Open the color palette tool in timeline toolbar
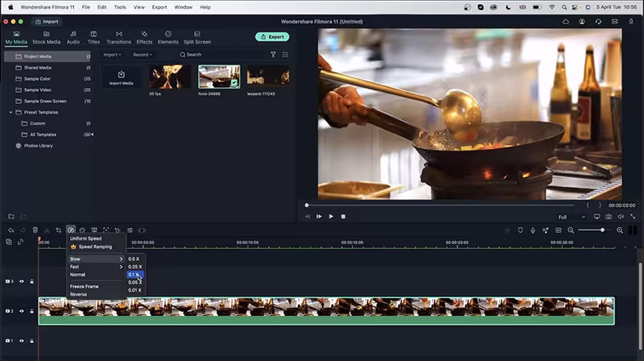 tap(82, 230)
